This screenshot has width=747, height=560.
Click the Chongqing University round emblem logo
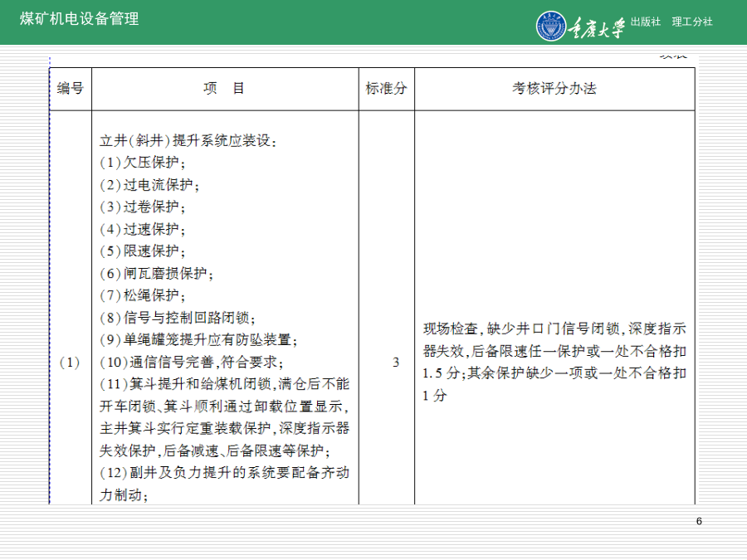coord(551,26)
